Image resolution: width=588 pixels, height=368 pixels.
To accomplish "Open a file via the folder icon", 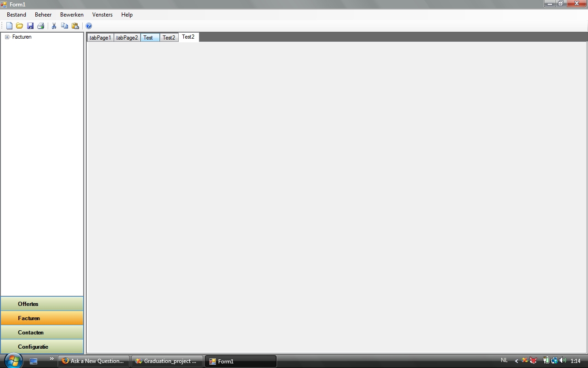I will click(x=19, y=26).
